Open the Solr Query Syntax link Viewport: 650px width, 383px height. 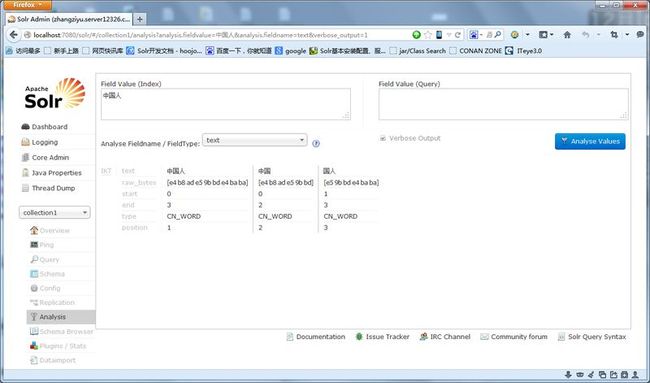pyautogui.click(x=592, y=337)
